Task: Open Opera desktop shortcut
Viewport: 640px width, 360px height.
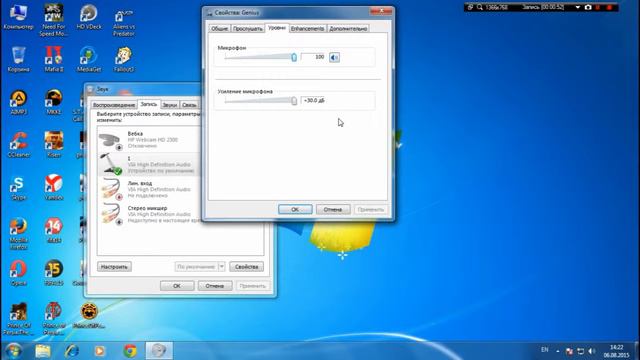Action: tap(18, 273)
